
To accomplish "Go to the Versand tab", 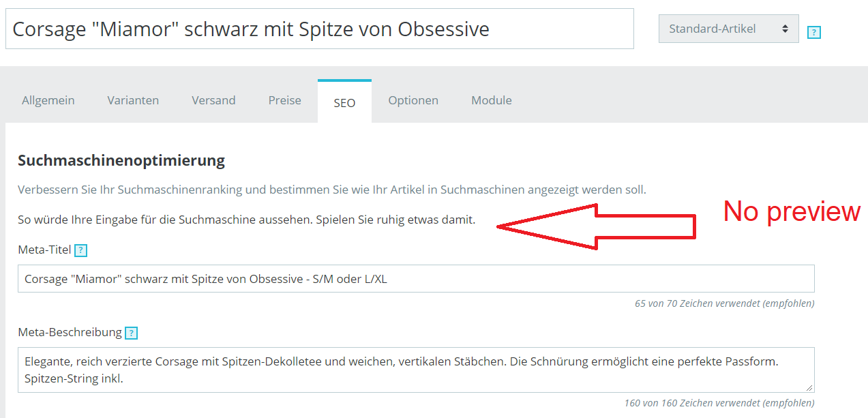I will click(213, 100).
